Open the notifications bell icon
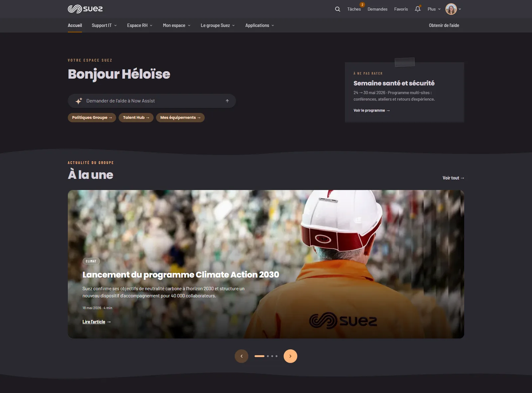This screenshot has width=532, height=393. 418,9
